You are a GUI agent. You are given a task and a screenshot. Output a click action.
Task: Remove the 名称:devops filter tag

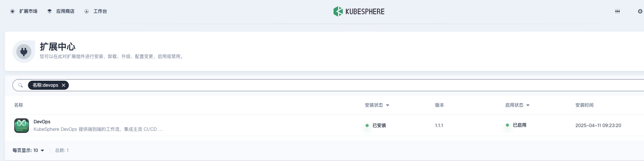pos(64,85)
